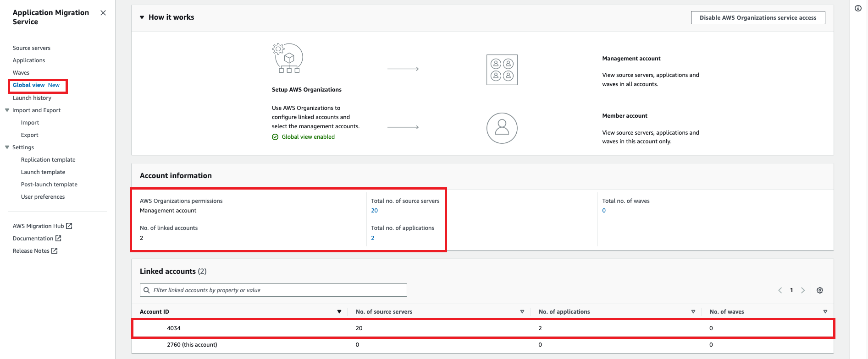This screenshot has width=868, height=359.
Task: Open AWS Migration Hub external link
Action: [42, 226]
